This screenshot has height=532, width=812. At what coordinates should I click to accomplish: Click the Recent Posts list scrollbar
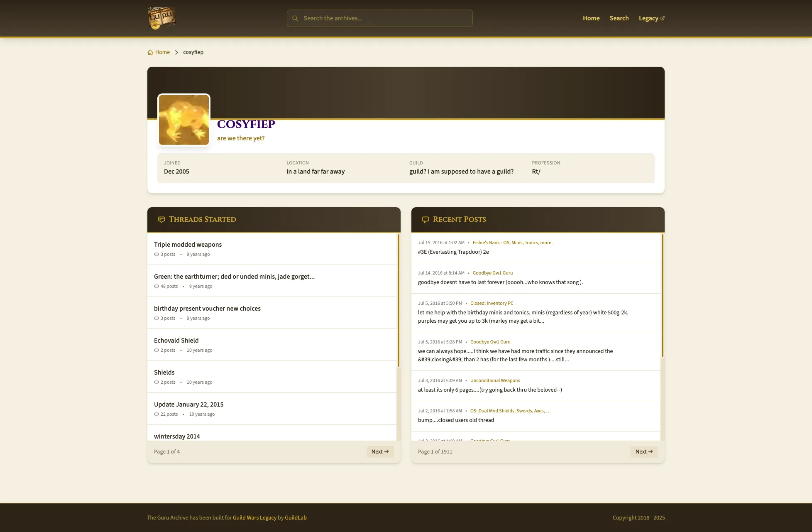(x=662, y=296)
